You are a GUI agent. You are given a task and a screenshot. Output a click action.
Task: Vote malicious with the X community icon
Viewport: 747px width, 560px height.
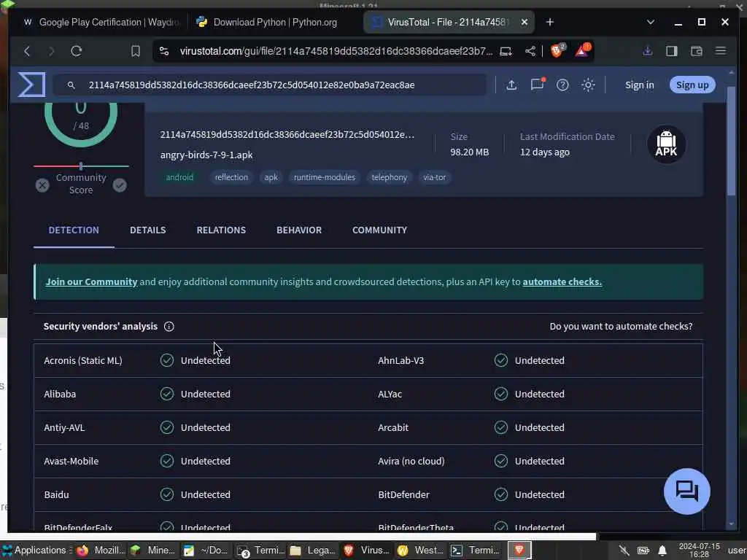coord(42,184)
